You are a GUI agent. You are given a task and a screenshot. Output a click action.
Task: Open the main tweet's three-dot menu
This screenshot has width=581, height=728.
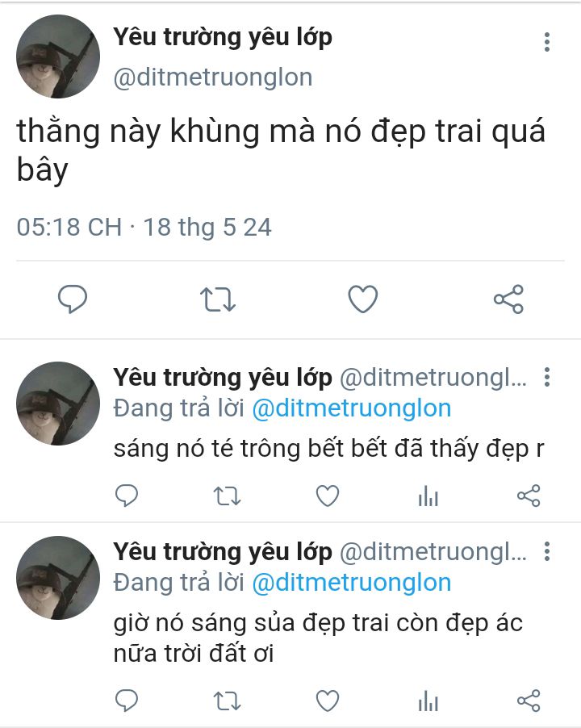[x=547, y=42]
